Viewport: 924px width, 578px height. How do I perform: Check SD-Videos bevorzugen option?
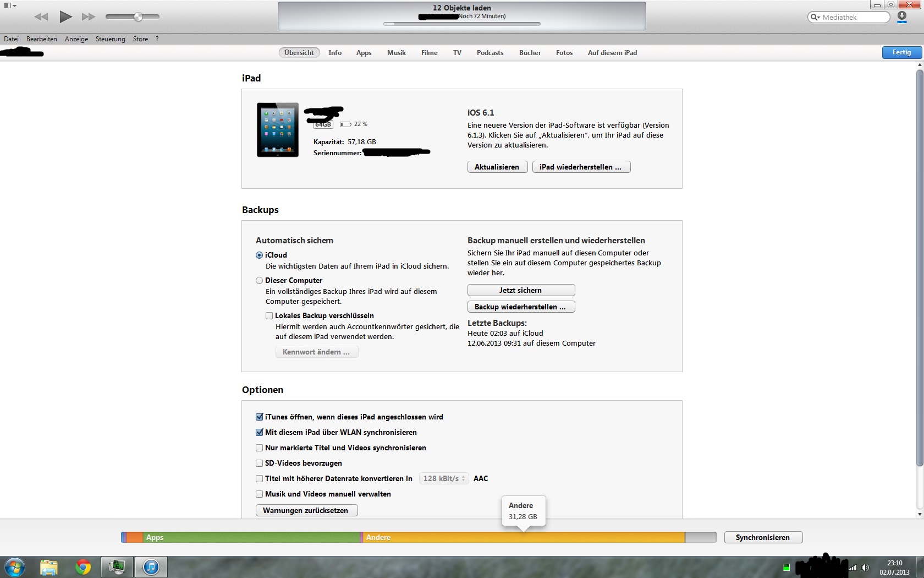coord(259,464)
